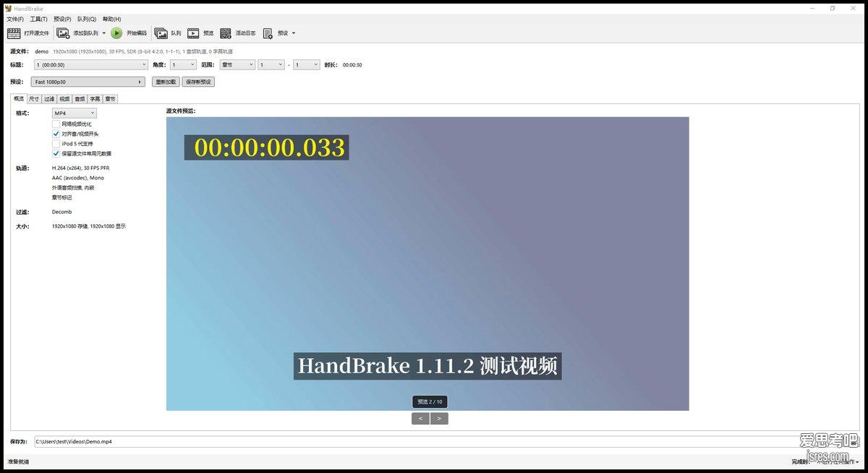This screenshot has height=473, width=868.
Task: Click the 准备就绪 status bar text
Action: [18, 461]
